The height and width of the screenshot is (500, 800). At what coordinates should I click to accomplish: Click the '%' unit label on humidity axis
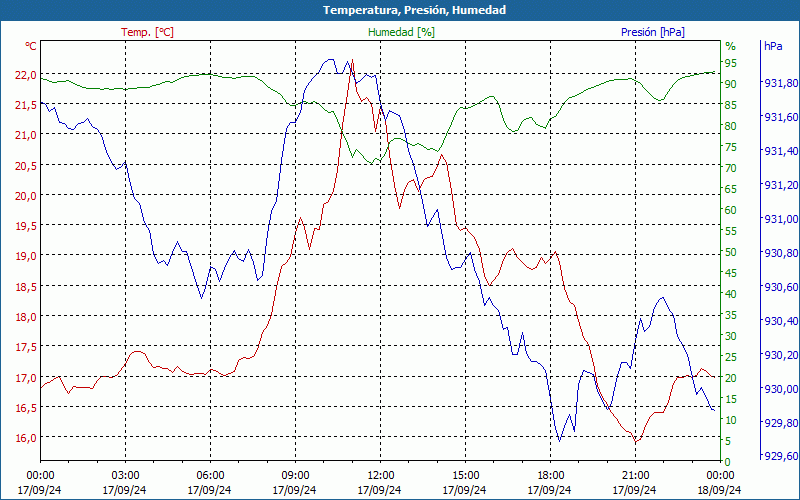[x=731, y=46]
